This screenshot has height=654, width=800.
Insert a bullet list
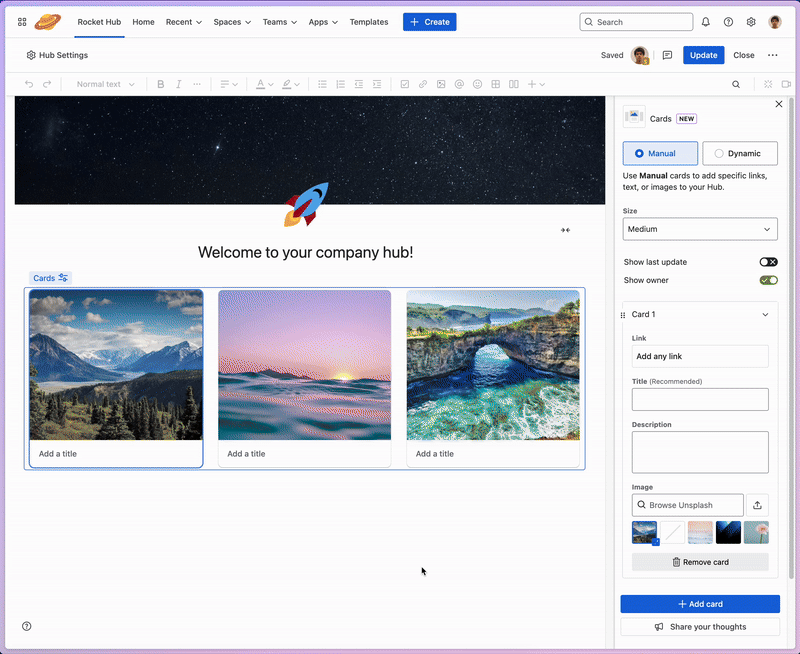click(322, 84)
